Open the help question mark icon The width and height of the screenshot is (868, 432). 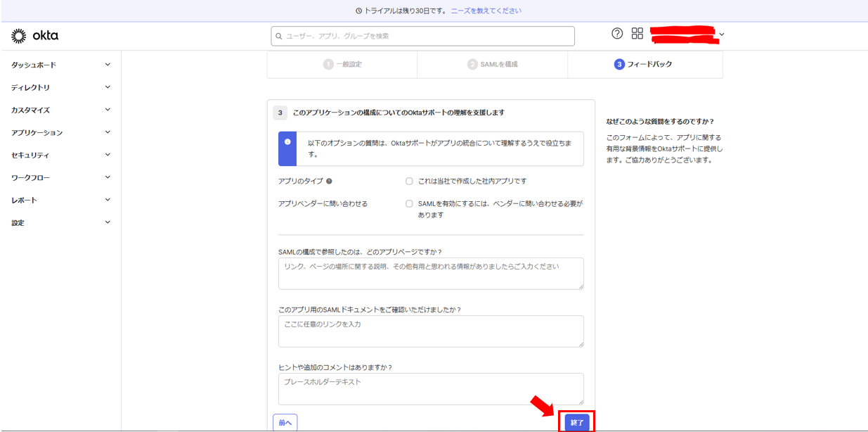(617, 34)
